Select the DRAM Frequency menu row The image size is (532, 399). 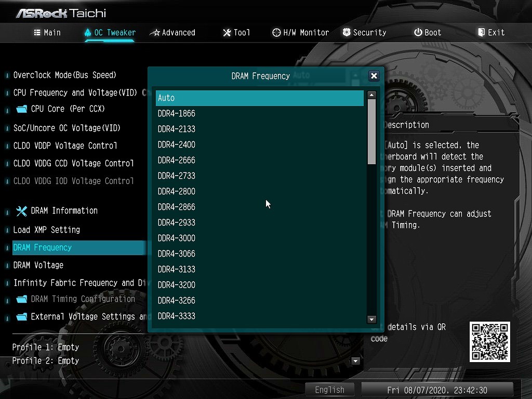click(x=79, y=248)
